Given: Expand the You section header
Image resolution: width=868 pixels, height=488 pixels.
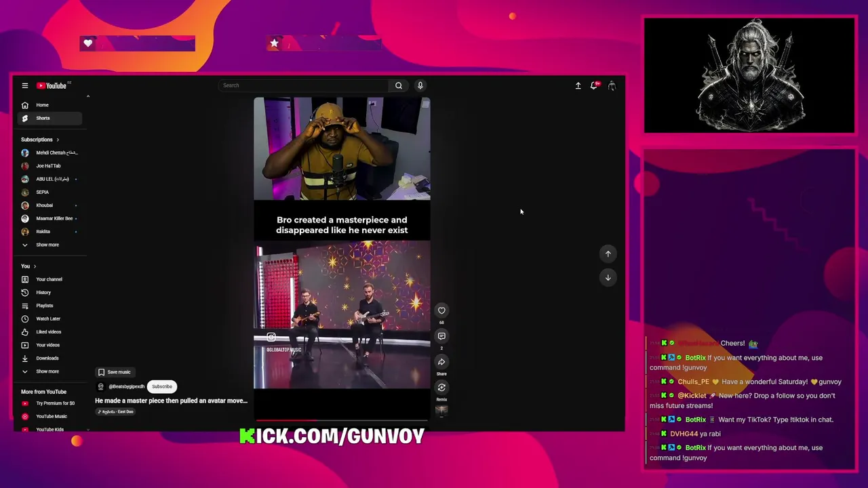Looking at the screenshot, I should (28, 266).
